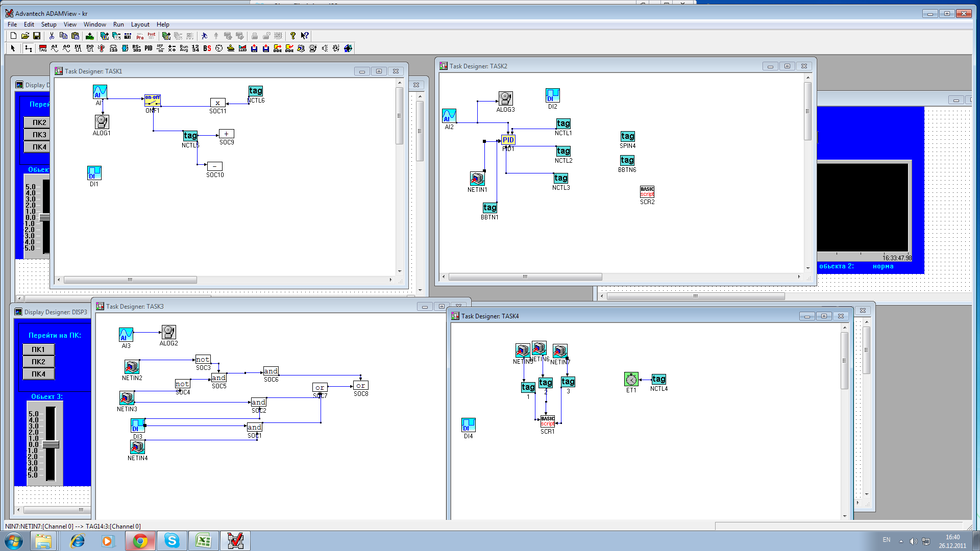Click the ПК1 button in DISP3 window
This screenshot has width=980, height=551.
pos(39,349)
